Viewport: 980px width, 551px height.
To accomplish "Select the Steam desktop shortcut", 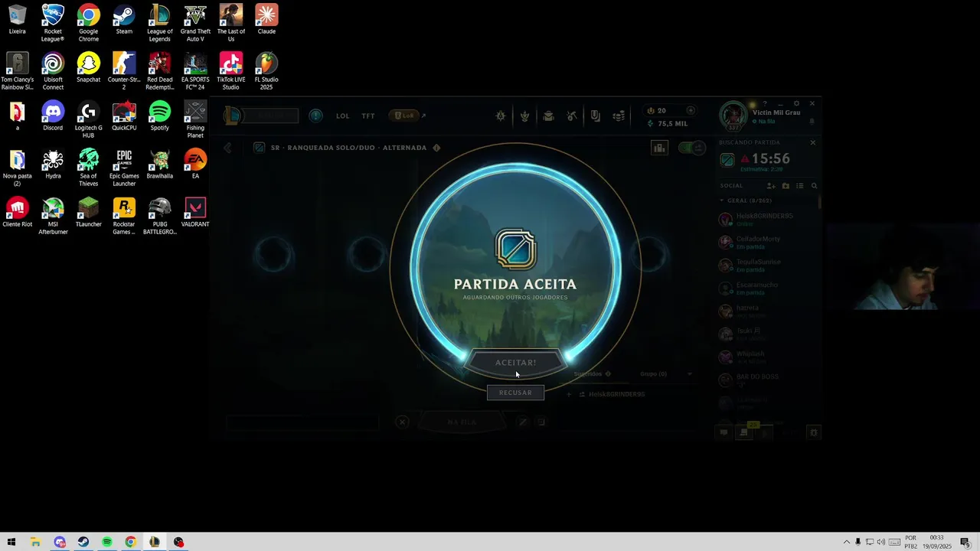I will (x=124, y=20).
